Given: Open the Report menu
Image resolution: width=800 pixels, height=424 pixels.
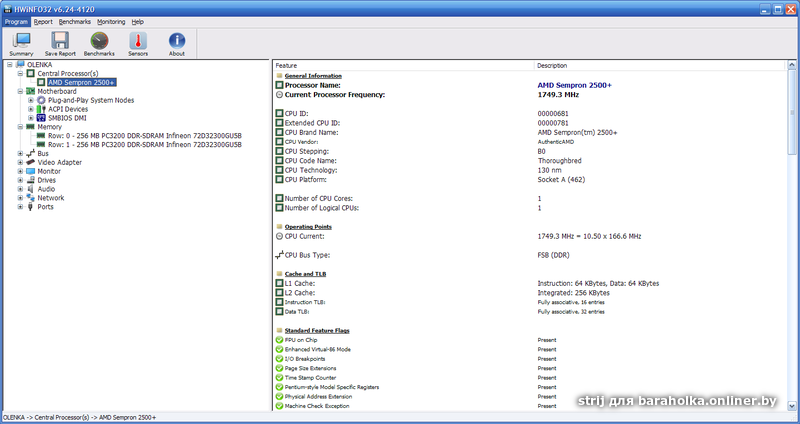Looking at the screenshot, I should [43, 22].
